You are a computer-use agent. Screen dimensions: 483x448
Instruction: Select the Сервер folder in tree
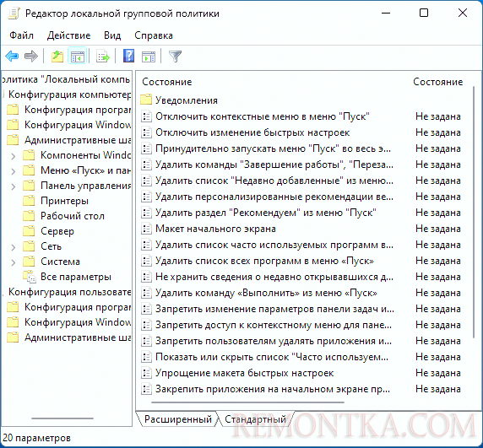[57, 231]
